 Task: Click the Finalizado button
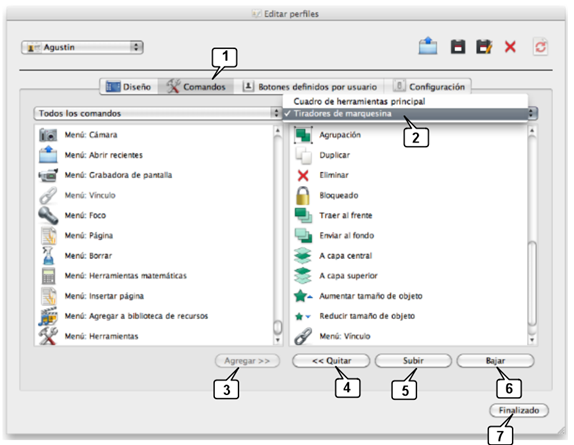click(519, 410)
